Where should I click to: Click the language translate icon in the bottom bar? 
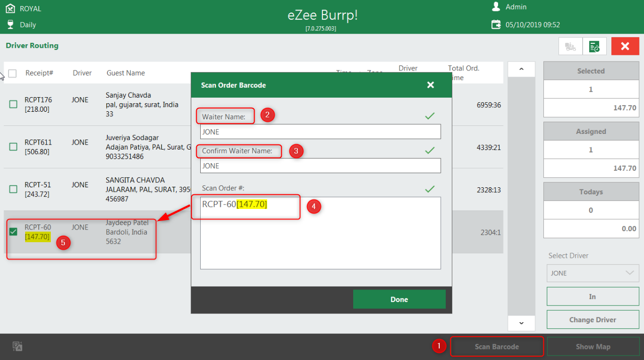(x=18, y=346)
